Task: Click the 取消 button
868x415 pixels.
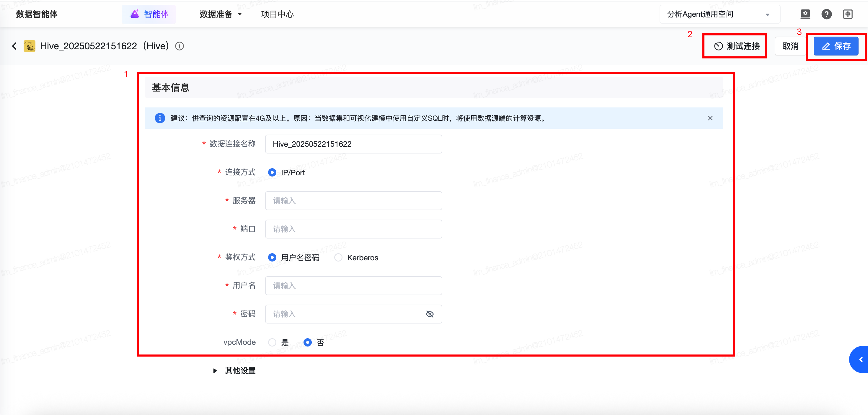Action: 790,46
